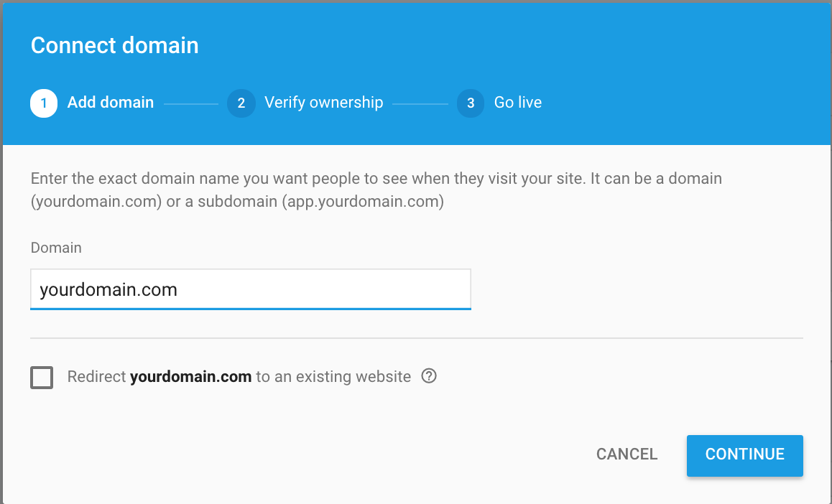The image size is (832, 504).
Task: Click the step 3 circle icon
Action: 470,103
